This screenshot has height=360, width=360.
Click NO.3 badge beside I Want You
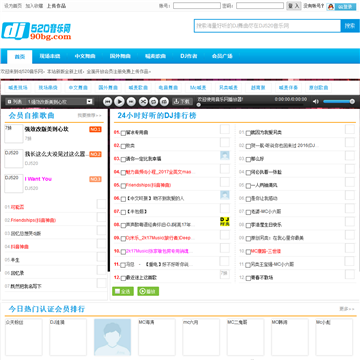[x=95, y=179]
